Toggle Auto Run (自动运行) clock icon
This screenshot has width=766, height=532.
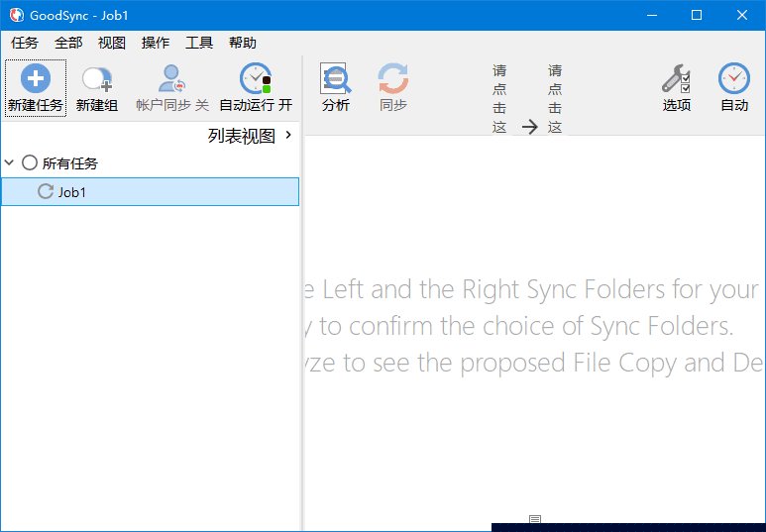[256, 78]
